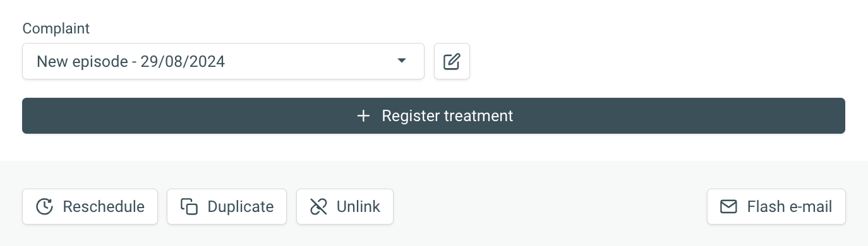Click the word 'Reschedule'
868x246 pixels.
click(x=104, y=207)
